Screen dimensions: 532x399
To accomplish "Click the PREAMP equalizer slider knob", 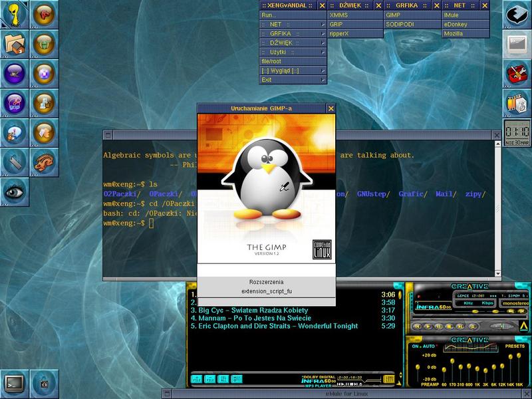I will [x=418, y=367].
